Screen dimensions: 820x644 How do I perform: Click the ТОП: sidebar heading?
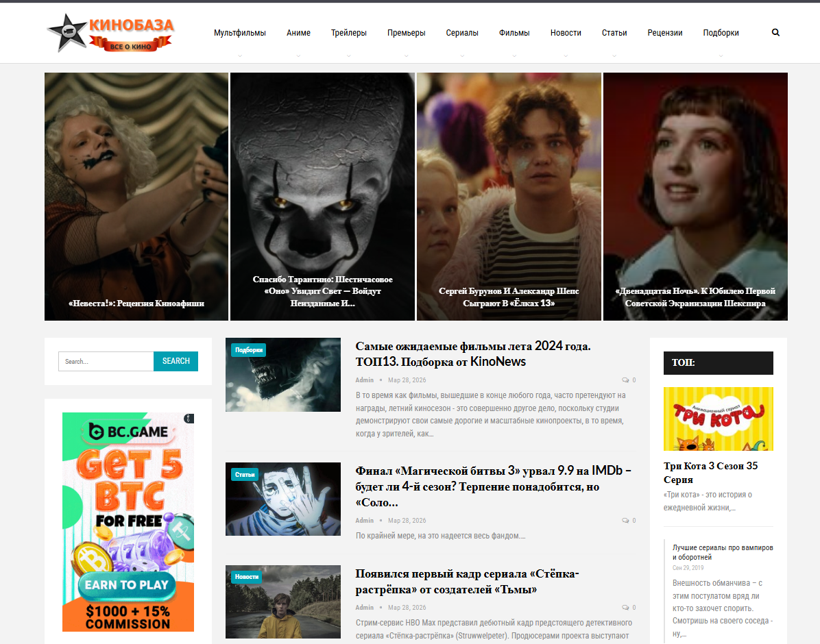point(718,363)
